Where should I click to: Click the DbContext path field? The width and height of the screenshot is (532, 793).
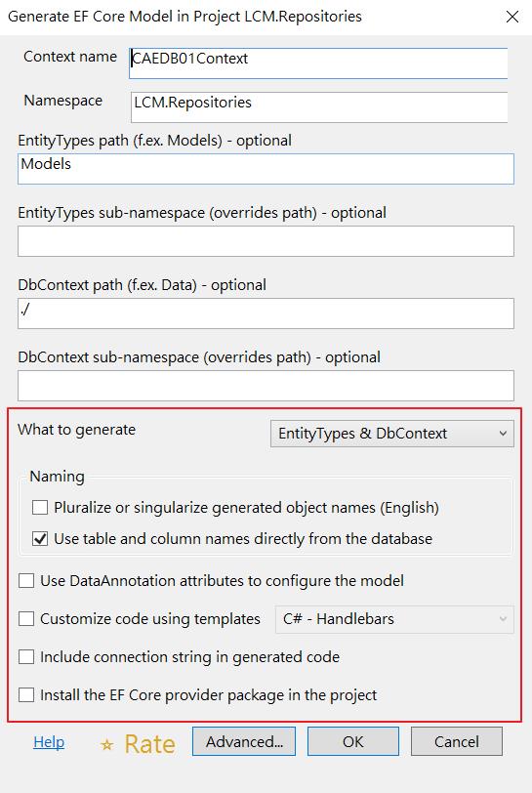266,313
